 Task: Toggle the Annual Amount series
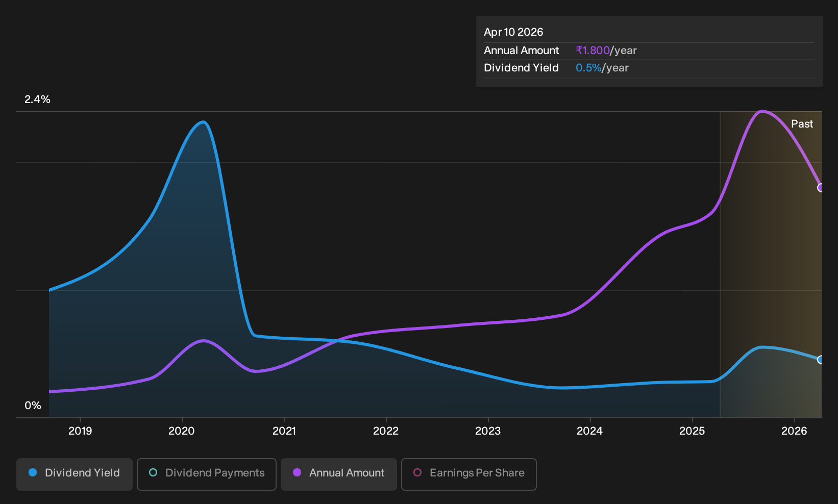[x=339, y=474]
